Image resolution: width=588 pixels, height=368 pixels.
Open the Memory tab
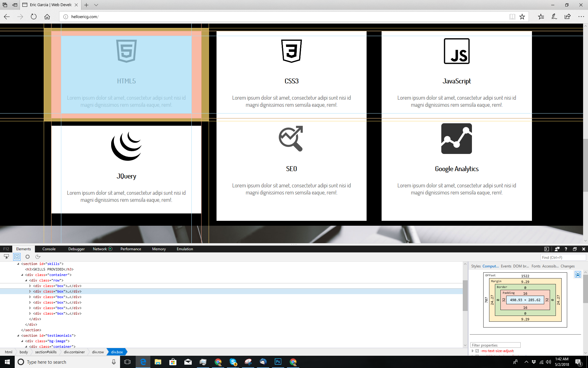click(159, 249)
